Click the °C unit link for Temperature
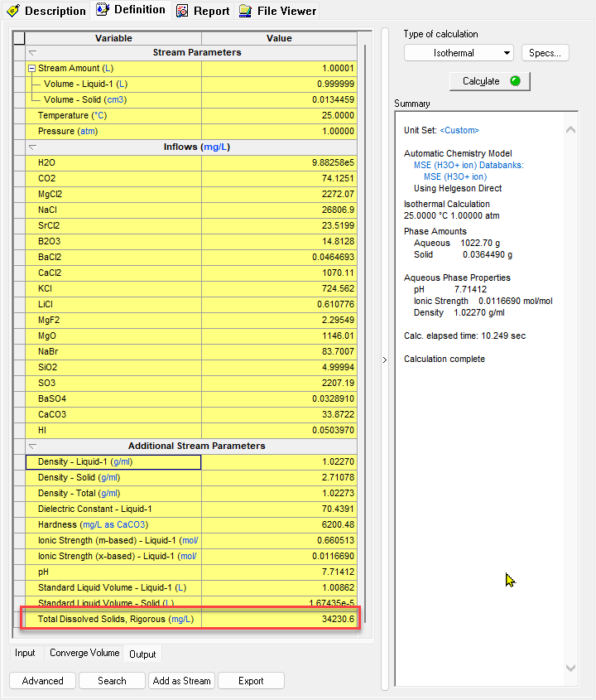 (99, 116)
